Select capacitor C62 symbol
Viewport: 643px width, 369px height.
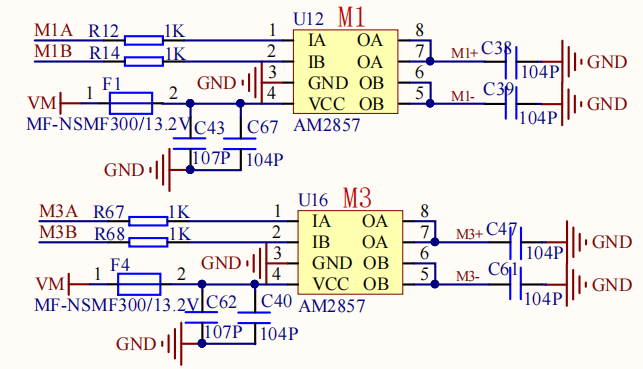tap(201, 317)
